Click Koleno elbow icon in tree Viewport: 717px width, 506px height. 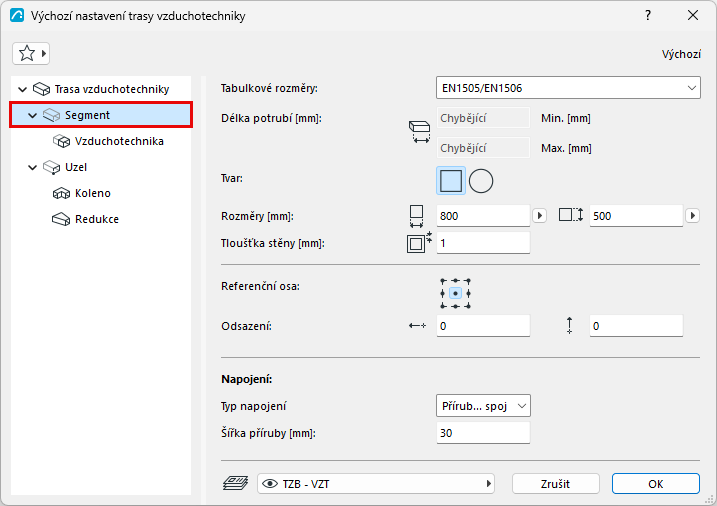point(61,193)
